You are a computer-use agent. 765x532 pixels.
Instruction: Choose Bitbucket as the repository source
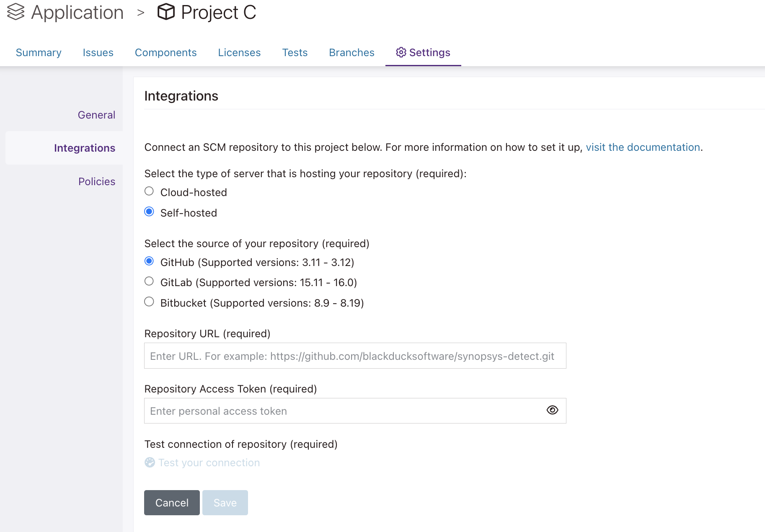coord(149,302)
